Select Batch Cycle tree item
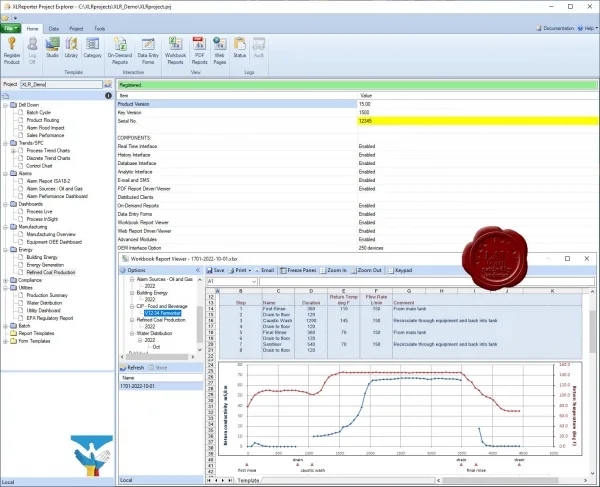Screen dimensions: 600x487 [39, 112]
